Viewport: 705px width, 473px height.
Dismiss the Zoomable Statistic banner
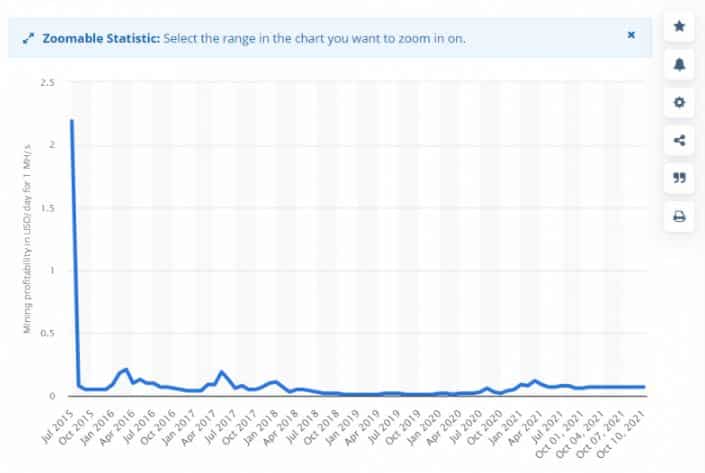click(x=631, y=35)
